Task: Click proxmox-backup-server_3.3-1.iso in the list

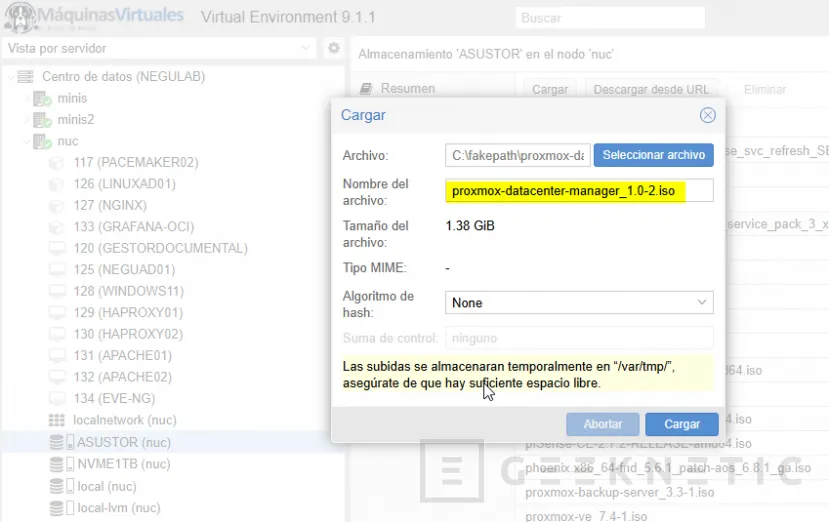Action: pos(620,492)
